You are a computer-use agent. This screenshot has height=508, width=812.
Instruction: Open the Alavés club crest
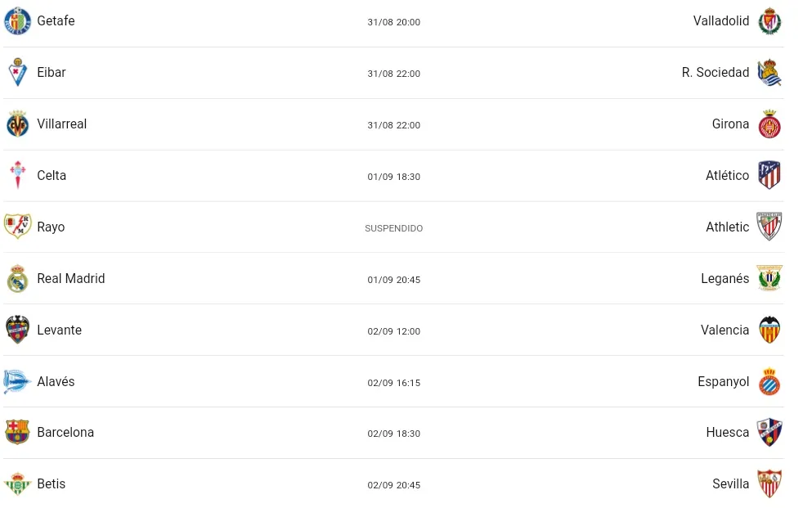coord(16,382)
